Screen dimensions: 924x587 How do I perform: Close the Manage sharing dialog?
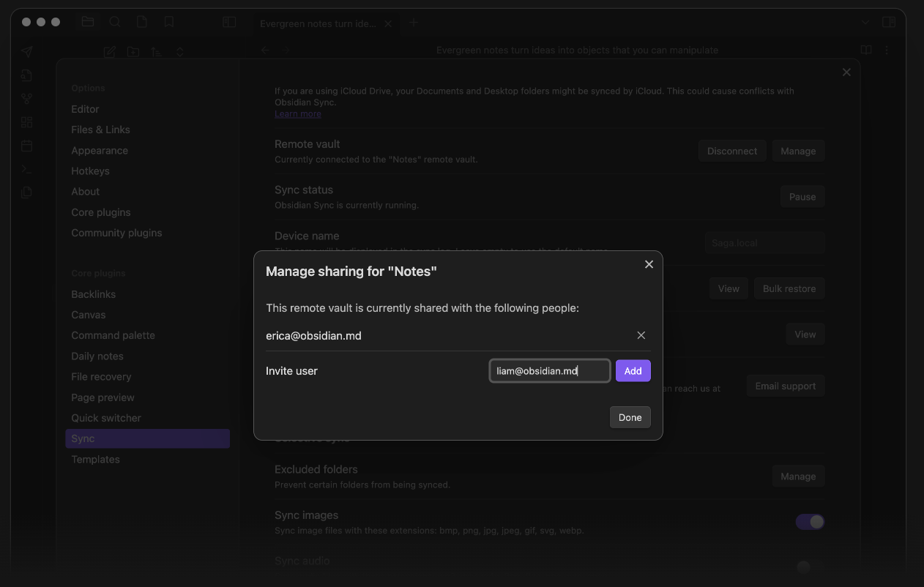649,264
